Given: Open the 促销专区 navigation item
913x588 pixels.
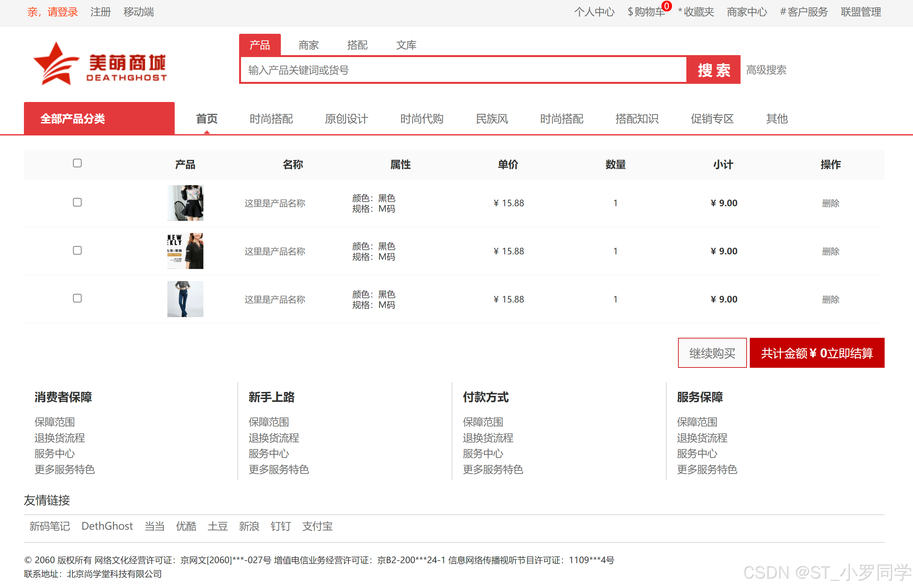Looking at the screenshot, I should click(x=712, y=119).
